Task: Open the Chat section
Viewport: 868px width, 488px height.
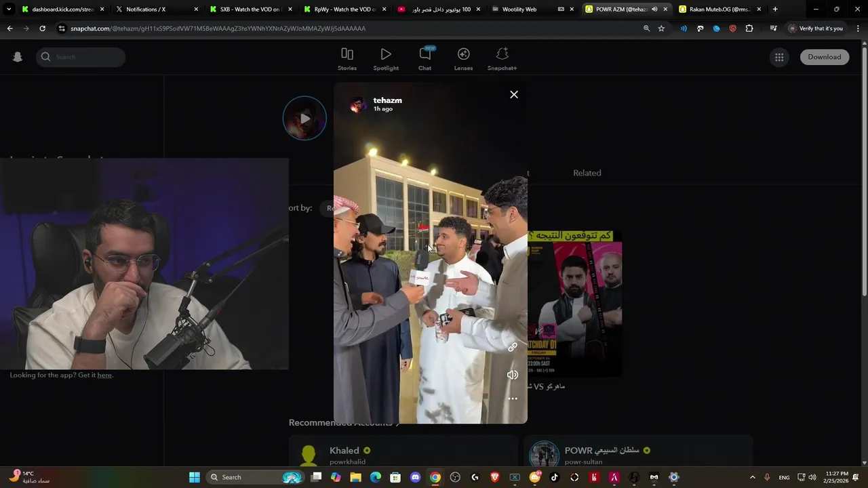Action: coord(425,59)
